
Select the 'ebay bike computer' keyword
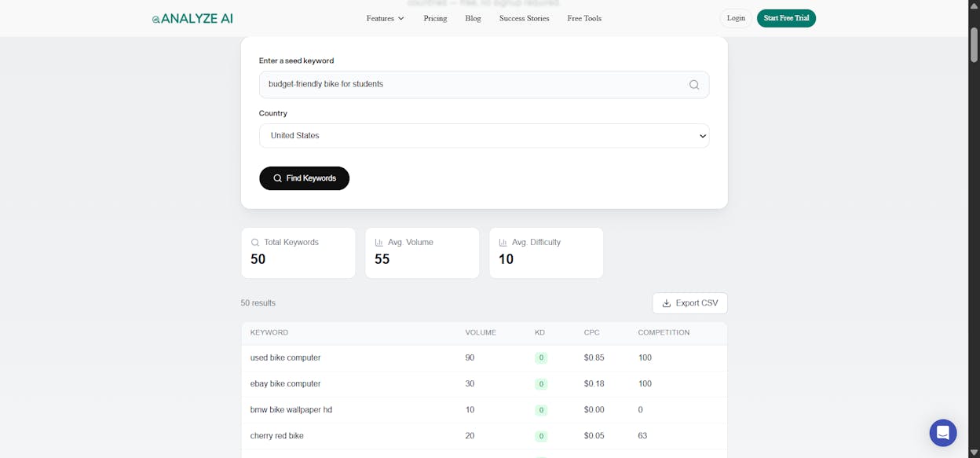tap(285, 383)
